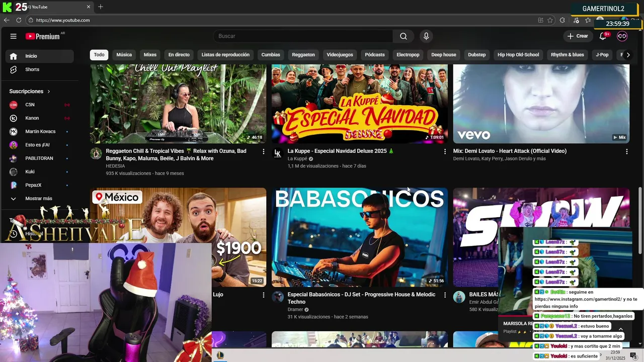Click the browser address bar URL
This screenshot has height=362, width=644.
(63, 20)
